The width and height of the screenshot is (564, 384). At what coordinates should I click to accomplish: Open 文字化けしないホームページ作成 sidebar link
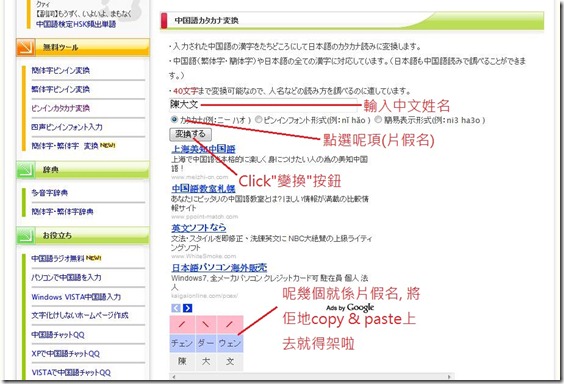(x=80, y=315)
